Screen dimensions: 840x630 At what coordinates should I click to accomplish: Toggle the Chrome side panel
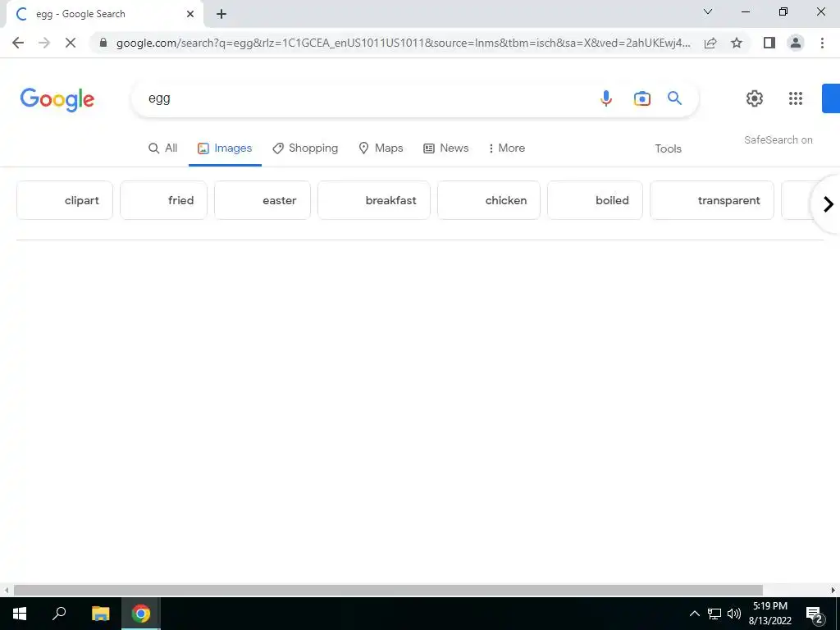pos(769,43)
